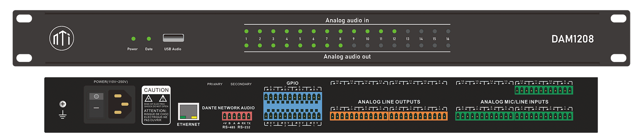This screenshot has width=644, height=140.
Task: Click the green Power indicator LED
Action: point(133,39)
